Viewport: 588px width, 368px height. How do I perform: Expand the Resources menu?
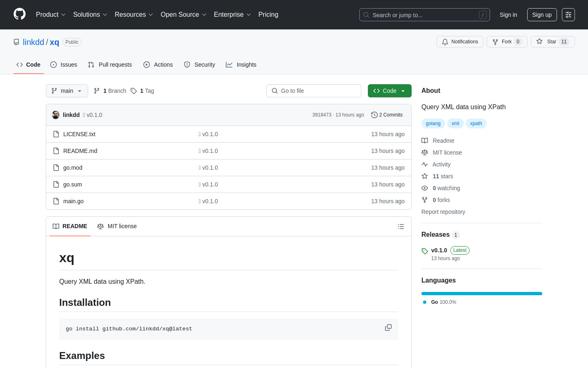click(x=134, y=14)
